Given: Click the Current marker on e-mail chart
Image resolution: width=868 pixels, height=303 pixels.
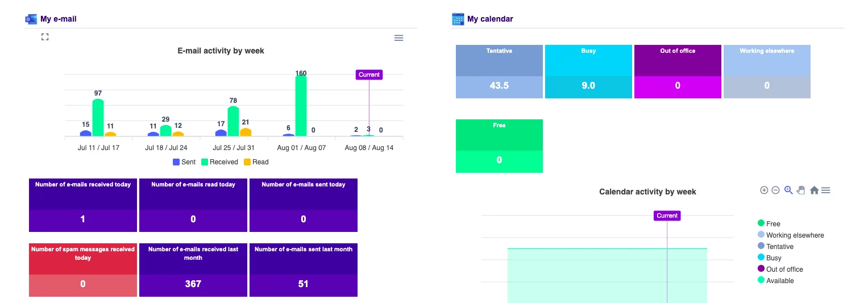Looking at the screenshot, I should tap(369, 74).
